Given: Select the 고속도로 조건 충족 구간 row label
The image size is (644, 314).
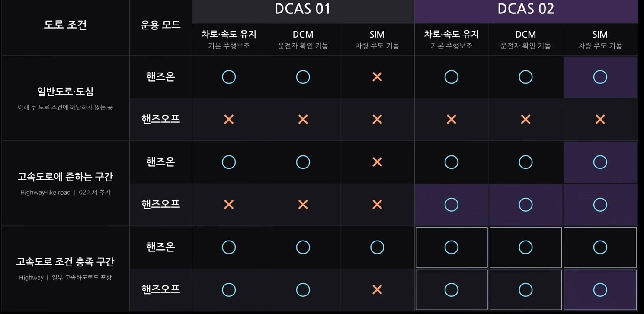Looking at the screenshot, I should pyautogui.click(x=65, y=262).
